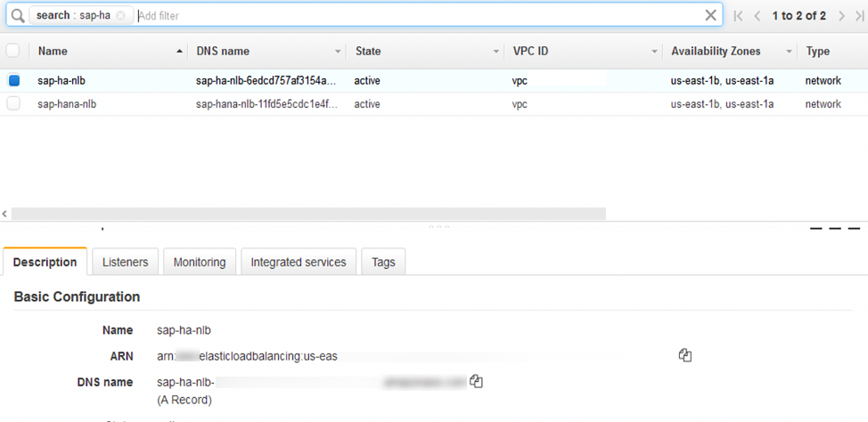Go to previous page of results
This screenshot has height=422, width=868.
point(757,16)
